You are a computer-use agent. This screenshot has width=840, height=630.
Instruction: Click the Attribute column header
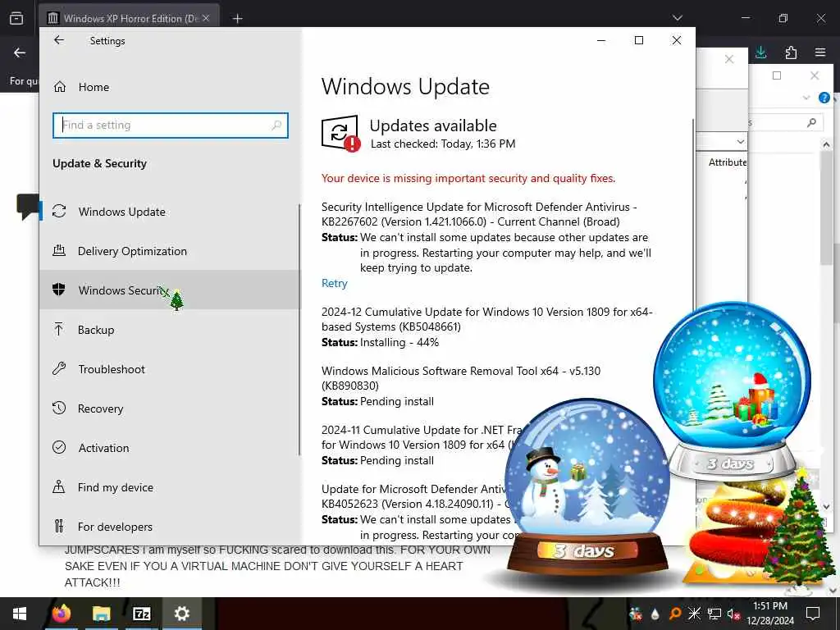click(728, 162)
